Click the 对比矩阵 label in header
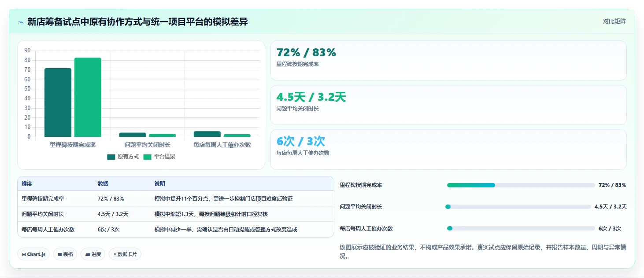 pyautogui.click(x=614, y=21)
